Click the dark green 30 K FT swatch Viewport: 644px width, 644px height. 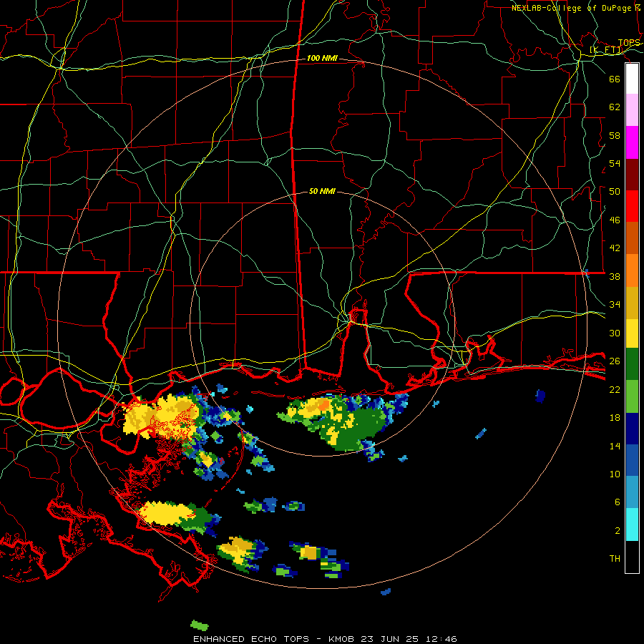[632, 364]
